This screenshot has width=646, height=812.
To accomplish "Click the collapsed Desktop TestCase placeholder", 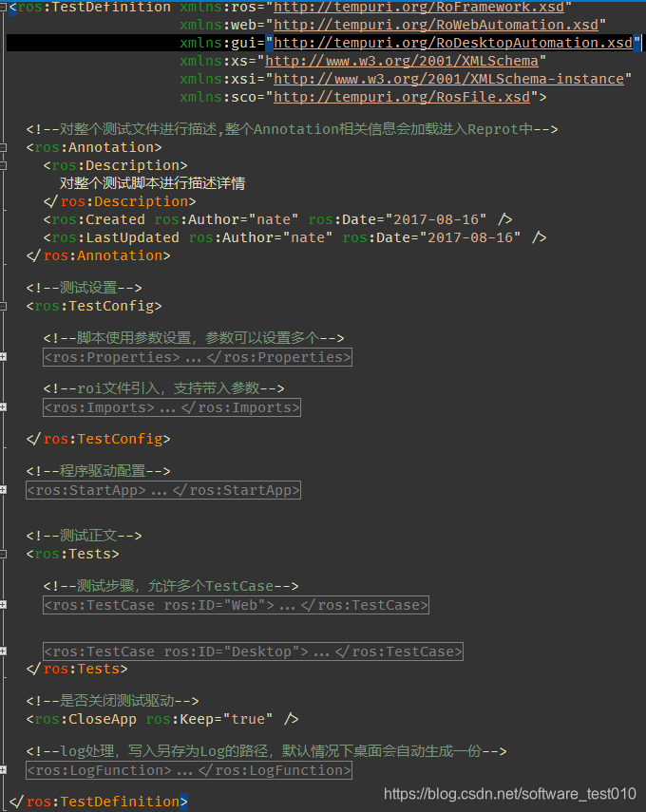I will pos(253,651).
